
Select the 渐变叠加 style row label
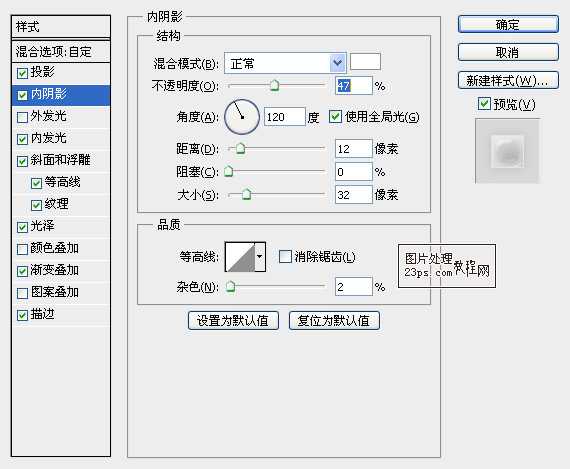click(55, 270)
